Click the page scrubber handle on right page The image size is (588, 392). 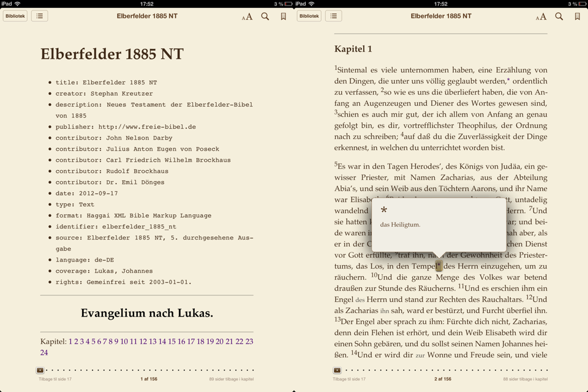pyautogui.click(x=337, y=370)
